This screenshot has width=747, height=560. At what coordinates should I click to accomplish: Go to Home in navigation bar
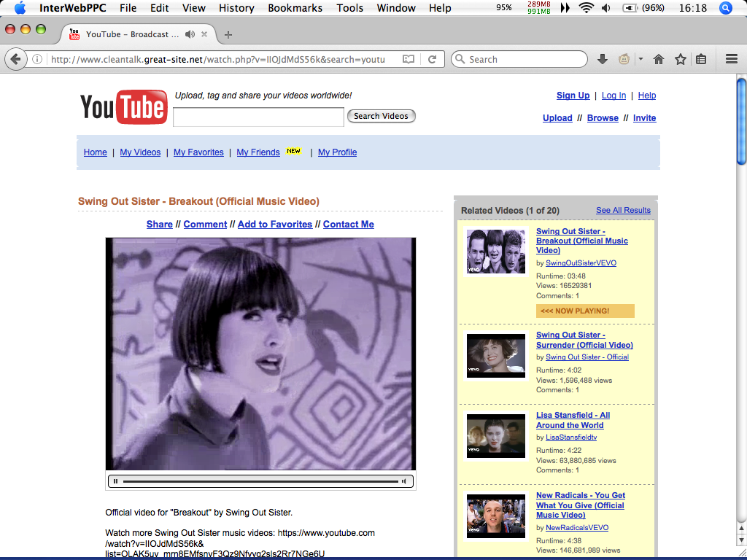96,152
